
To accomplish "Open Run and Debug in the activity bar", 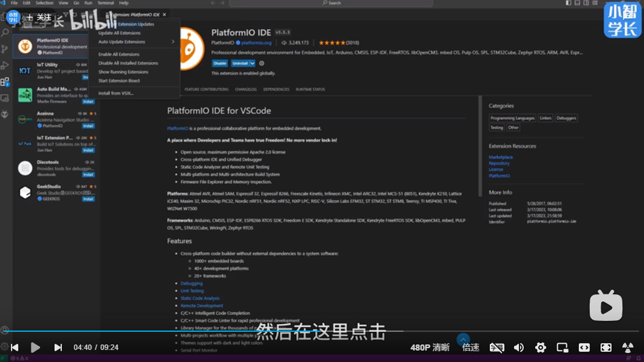I will click(x=5, y=65).
